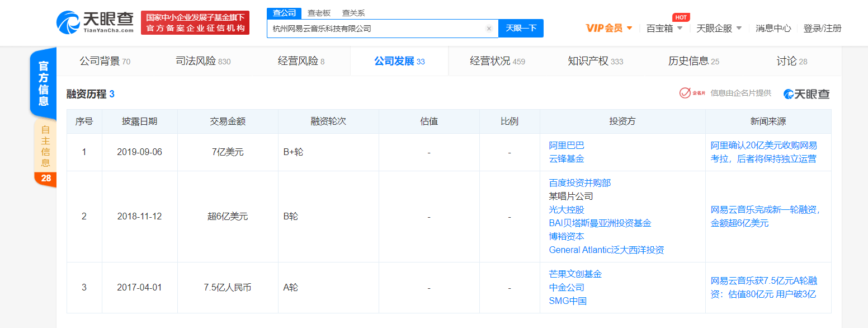Switch to the 查关系 search tab
This screenshot has width=868, height=328.
tap(353, 13)
